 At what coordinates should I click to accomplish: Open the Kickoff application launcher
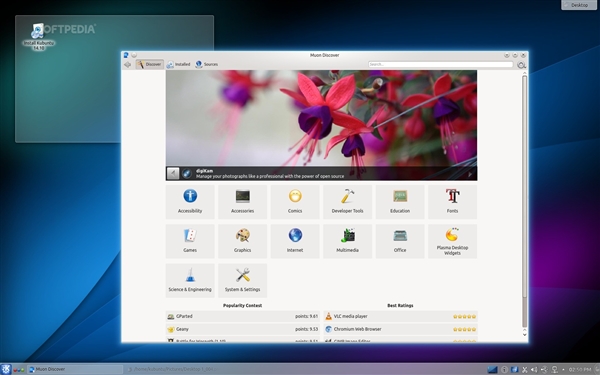click(x=5, y=369)
